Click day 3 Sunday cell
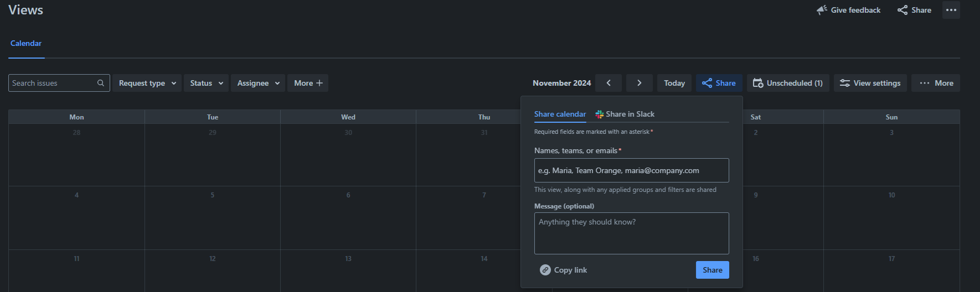 pos(891,155)
